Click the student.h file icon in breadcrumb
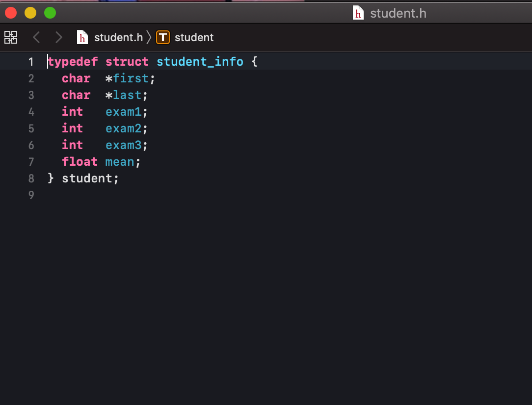 click(x=82, y=37)
